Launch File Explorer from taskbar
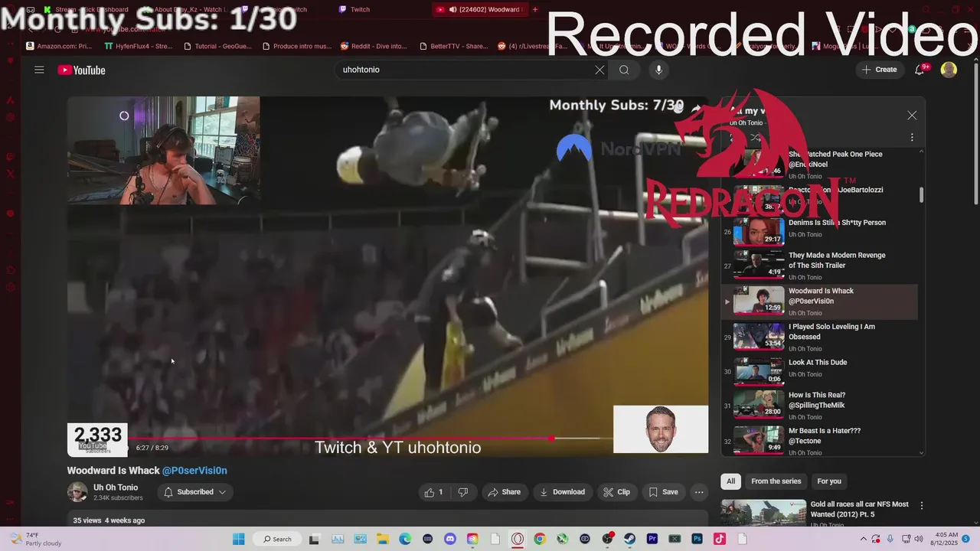 coord(382,539)
